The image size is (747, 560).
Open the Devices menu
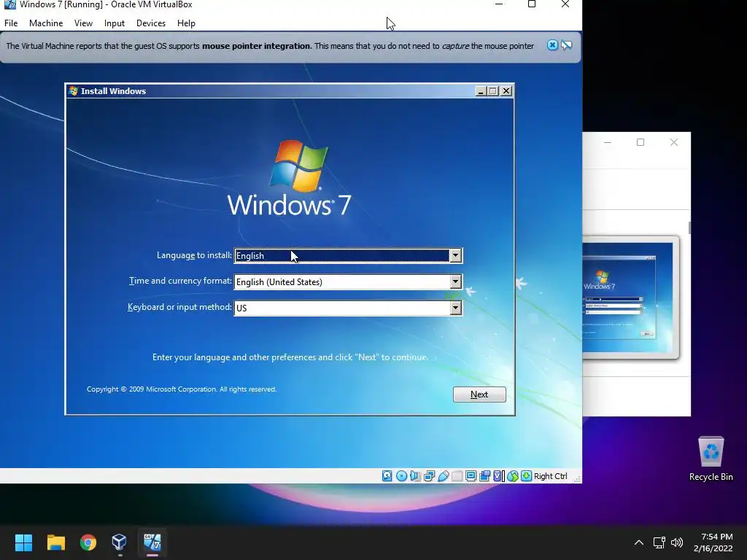click(x=150, y=23)
